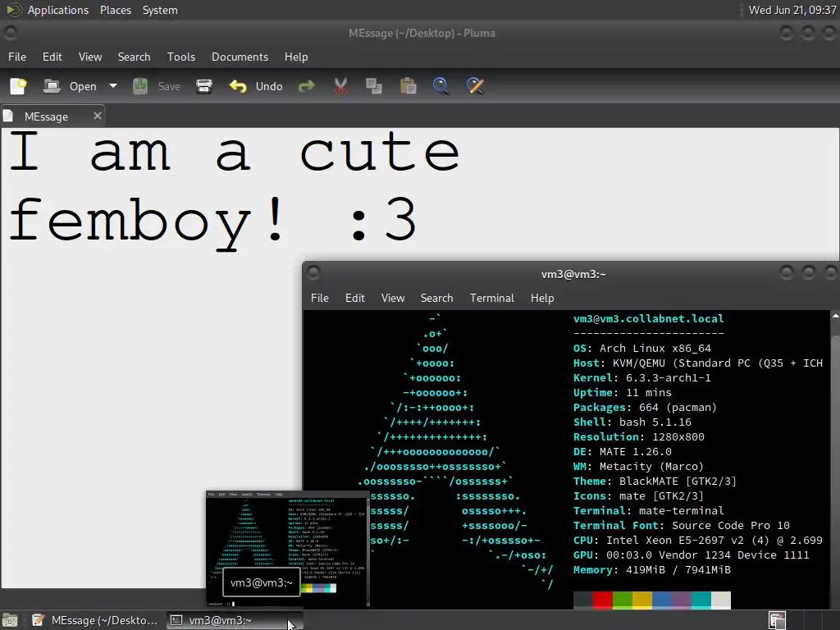The height and width of the screenshot is (630, 840).
Task: Click the Resolution: 1280x800 line
Action: [638, 436]
